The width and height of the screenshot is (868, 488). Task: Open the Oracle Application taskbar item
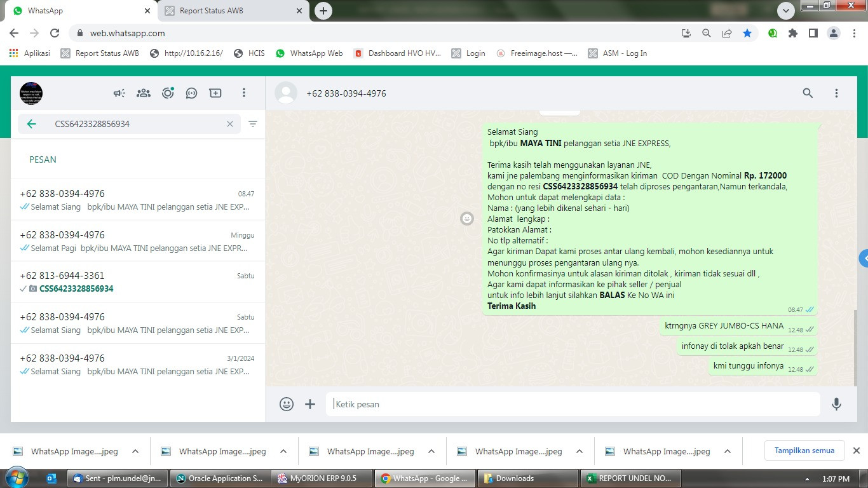tap(220, 478)
